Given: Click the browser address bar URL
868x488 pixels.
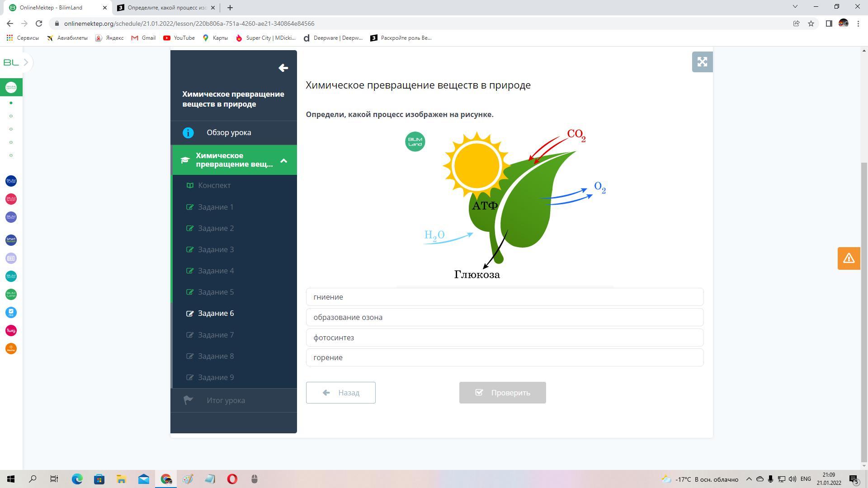Looking at the screenshot, I should pos(189,23).
